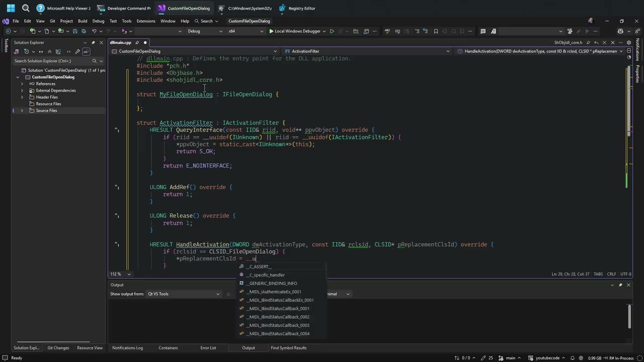Screen dimensions: 644x362
Task: Expand the Source Files tree node
Action: coord(22,111)
